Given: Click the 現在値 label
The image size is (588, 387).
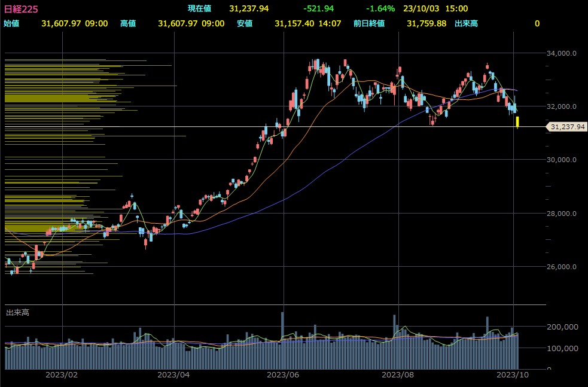Looking at the screenshot, I should tap(200, 8).
